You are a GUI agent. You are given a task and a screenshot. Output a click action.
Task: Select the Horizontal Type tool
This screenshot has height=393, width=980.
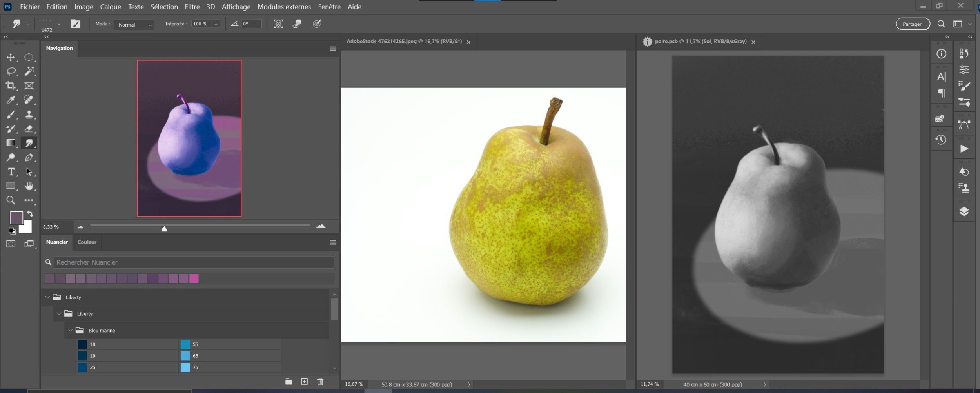pyautogui.click(x=11, y=172)
